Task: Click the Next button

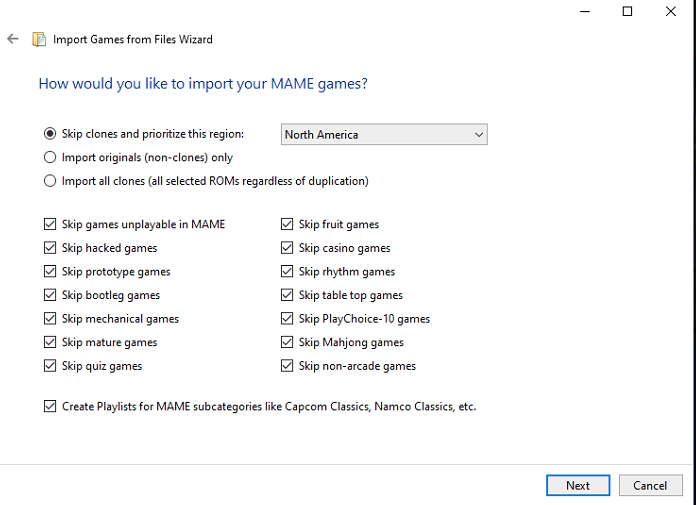Action: point(578,485)
